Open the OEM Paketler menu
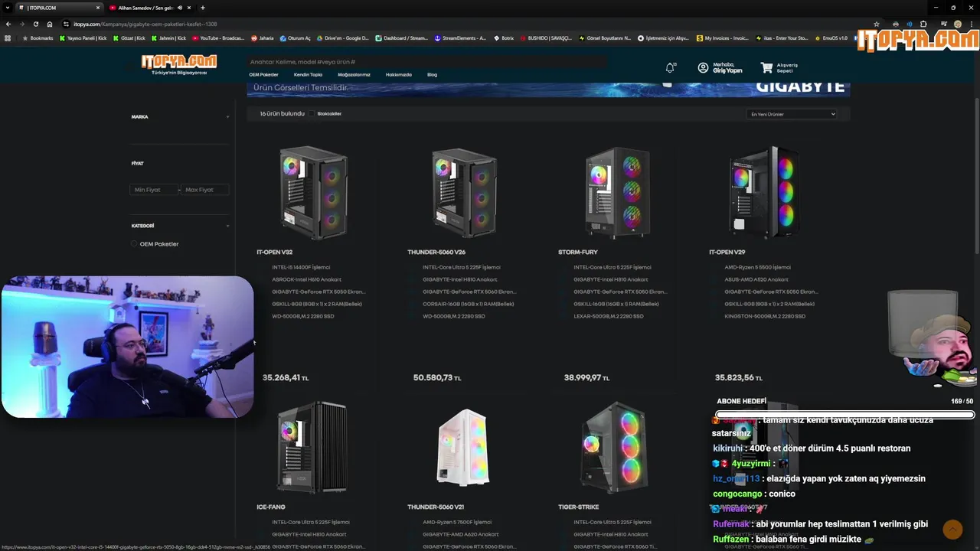 coord(263,75)
